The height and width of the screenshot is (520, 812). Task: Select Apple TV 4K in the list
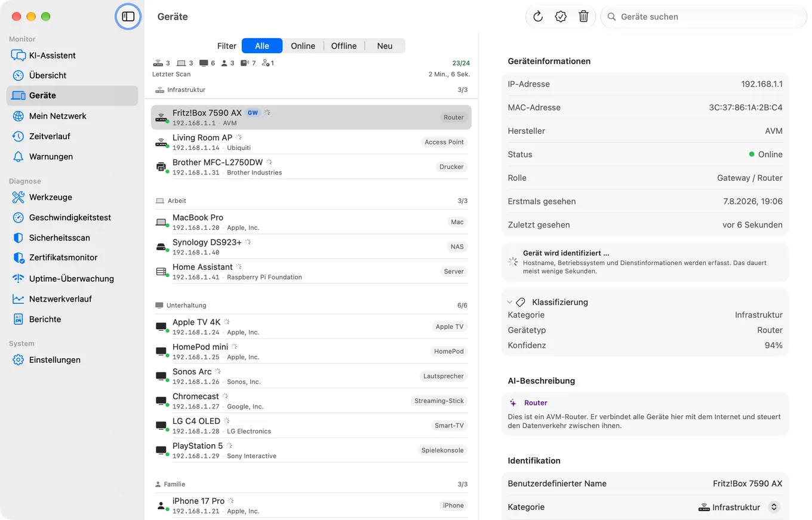point(311,327)
